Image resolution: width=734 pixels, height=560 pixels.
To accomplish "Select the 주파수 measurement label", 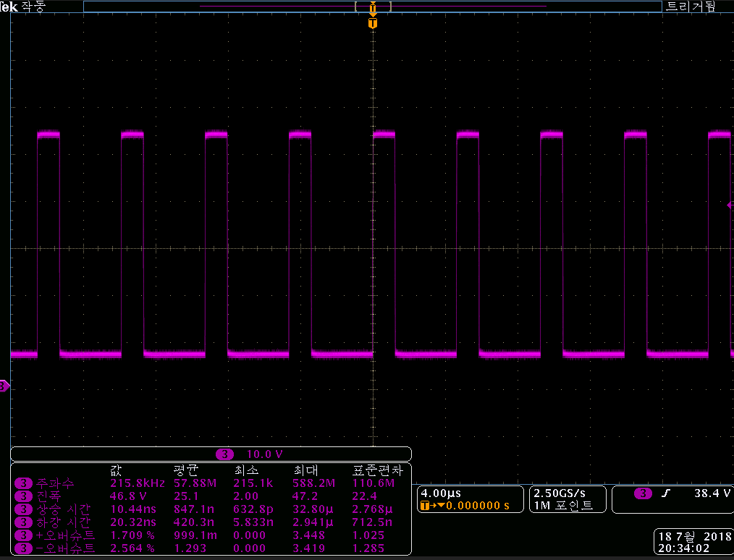I will (55, 483).
